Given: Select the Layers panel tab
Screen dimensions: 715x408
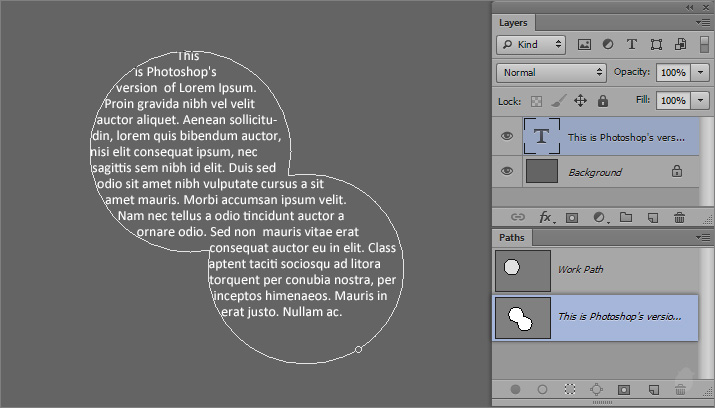Looking at the screenshot, I should [513, 21].
